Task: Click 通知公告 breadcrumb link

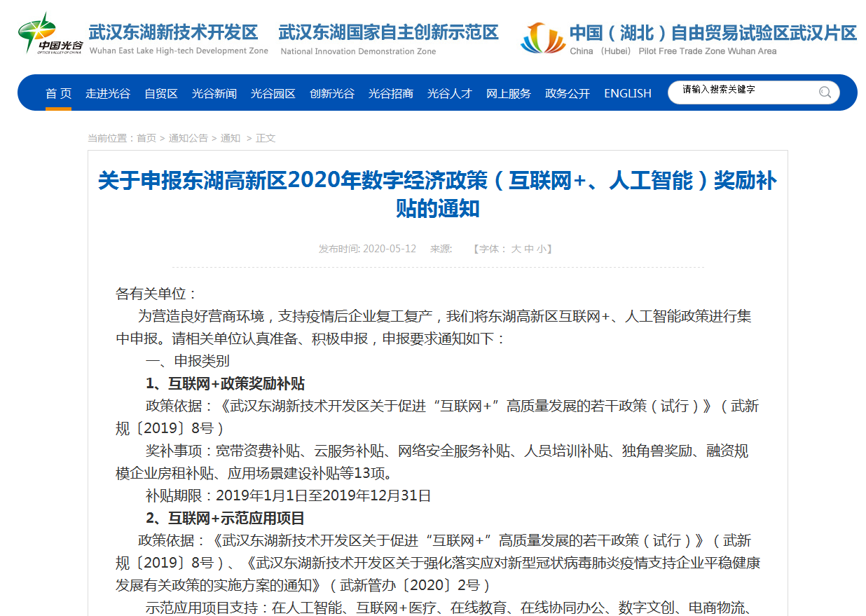Action: [x=188, y=138]
